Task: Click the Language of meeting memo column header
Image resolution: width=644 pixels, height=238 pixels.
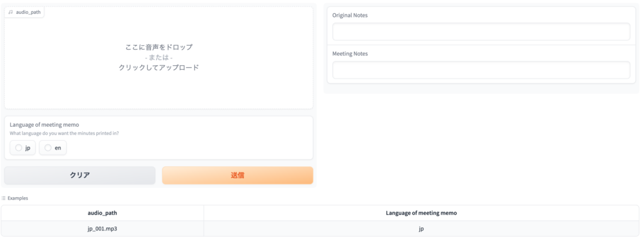Action: click(421, 213)
